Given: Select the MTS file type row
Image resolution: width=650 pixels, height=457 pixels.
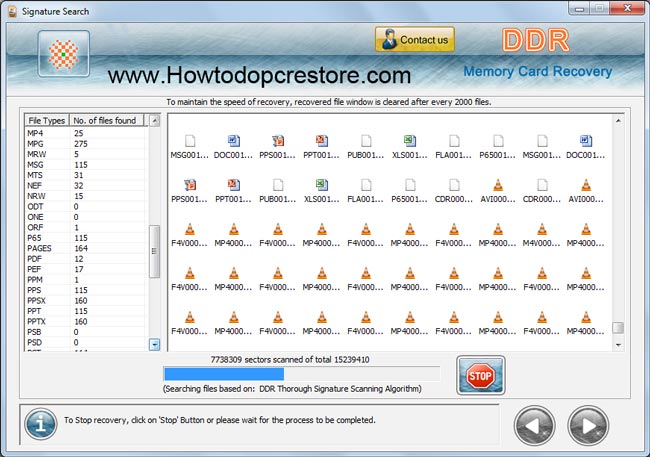Looking at the screenshot, I should [85, 175].
